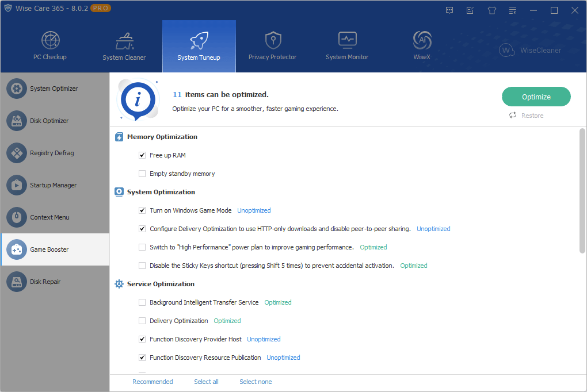Click the Recommended link
Viewport: 587px width, 392px height.
click(x=153, y=382)
